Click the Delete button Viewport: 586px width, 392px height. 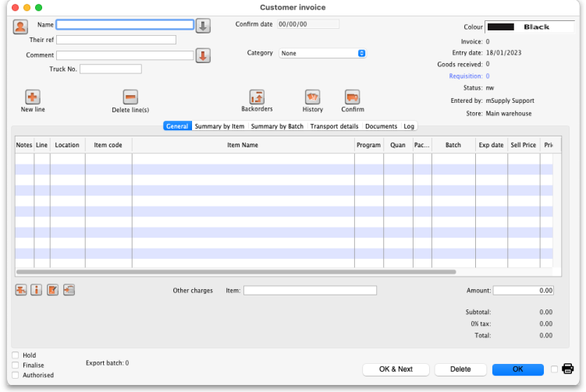click(460, 369)
